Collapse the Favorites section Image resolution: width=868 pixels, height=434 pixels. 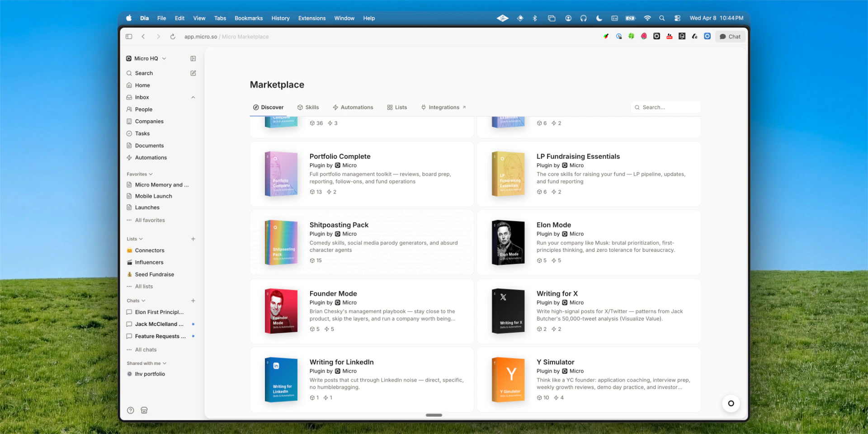[140, 174]
